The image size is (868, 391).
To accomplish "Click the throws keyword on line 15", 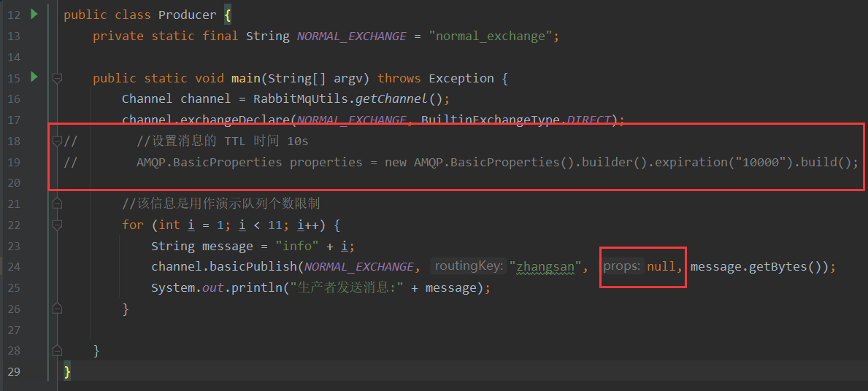I will (x=399, y=79).
